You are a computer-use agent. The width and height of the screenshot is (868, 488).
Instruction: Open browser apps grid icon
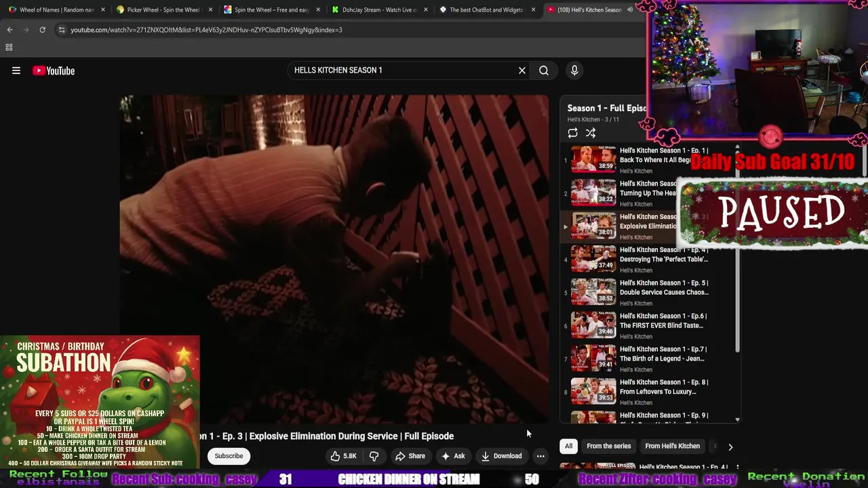pos(9,47)
